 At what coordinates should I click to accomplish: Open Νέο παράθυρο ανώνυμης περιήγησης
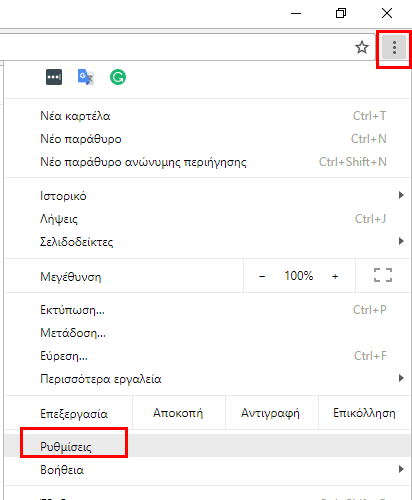[x=207, y=162]
